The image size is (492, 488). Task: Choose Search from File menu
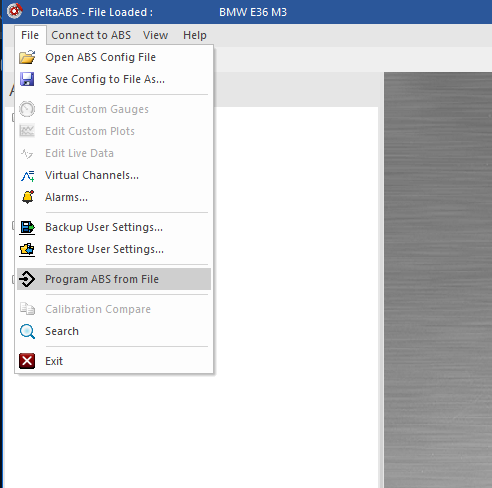click(x=114, y=331)
